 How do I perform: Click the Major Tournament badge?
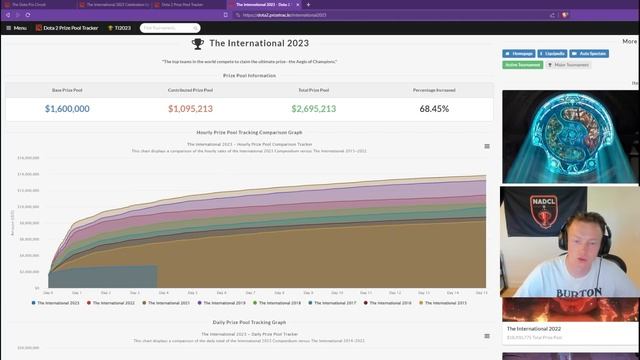(568, 65)
